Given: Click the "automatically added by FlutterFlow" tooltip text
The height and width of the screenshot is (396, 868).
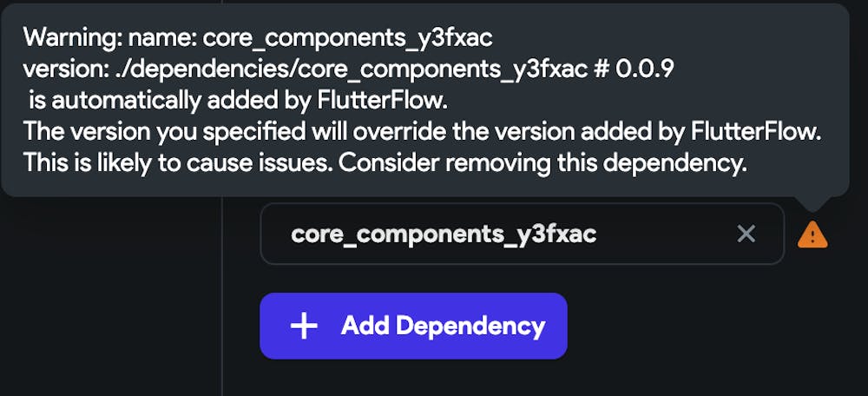Looking at the screenshot, I should click(238, 101).
